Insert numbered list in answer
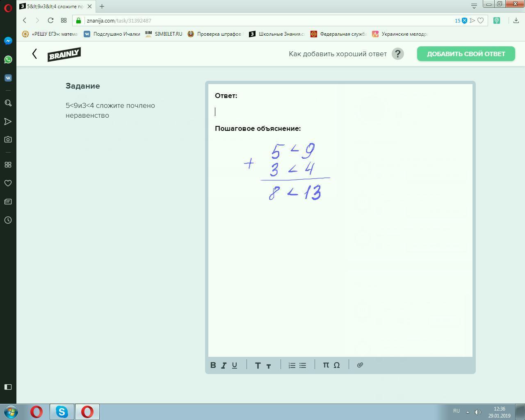525x420 pixels. click(x=292, y=365)
